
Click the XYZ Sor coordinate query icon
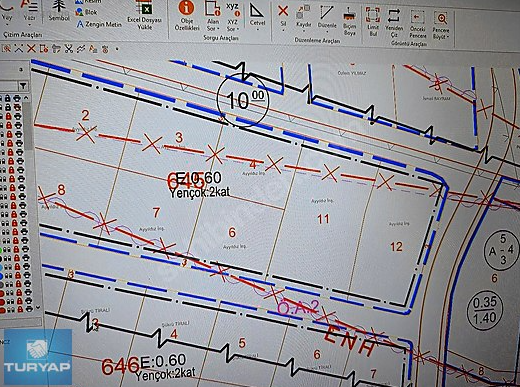pyautogui.click(x=232, y=9)
